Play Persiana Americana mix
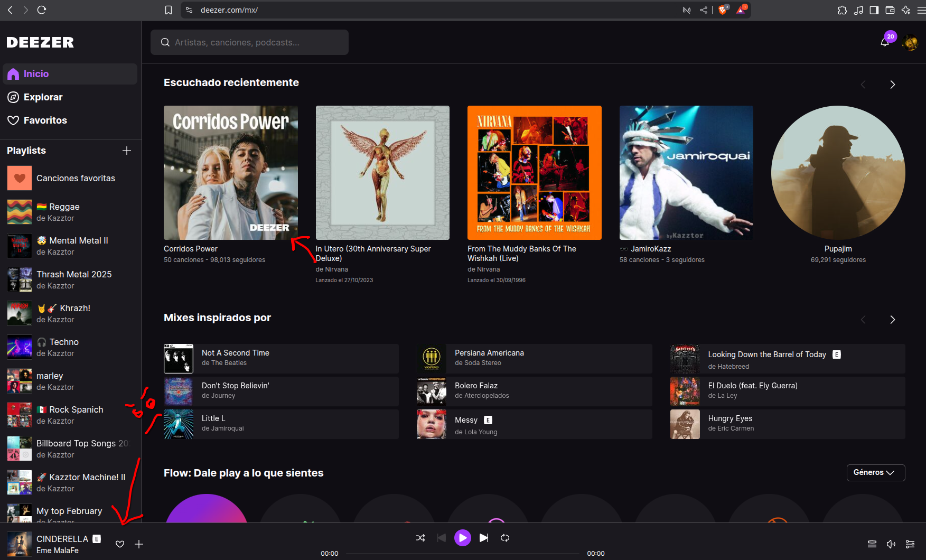 pyautogui.click(x=535, y=359)
